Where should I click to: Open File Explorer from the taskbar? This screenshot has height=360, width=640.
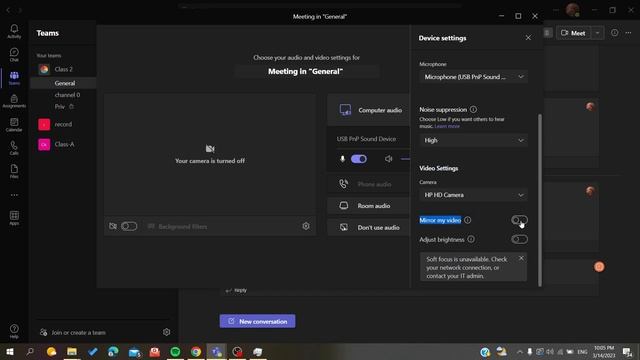pos(72,351)
